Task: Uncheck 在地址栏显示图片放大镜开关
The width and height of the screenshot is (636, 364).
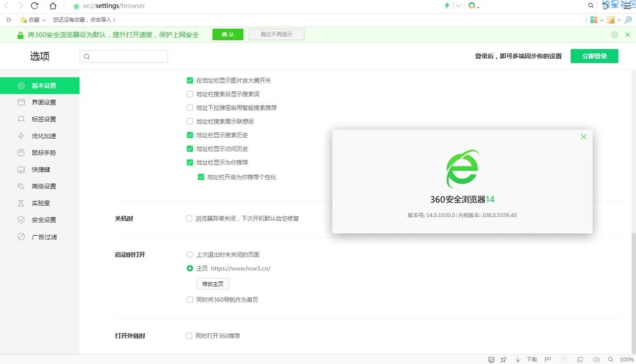Action: [x=190, y=81]
